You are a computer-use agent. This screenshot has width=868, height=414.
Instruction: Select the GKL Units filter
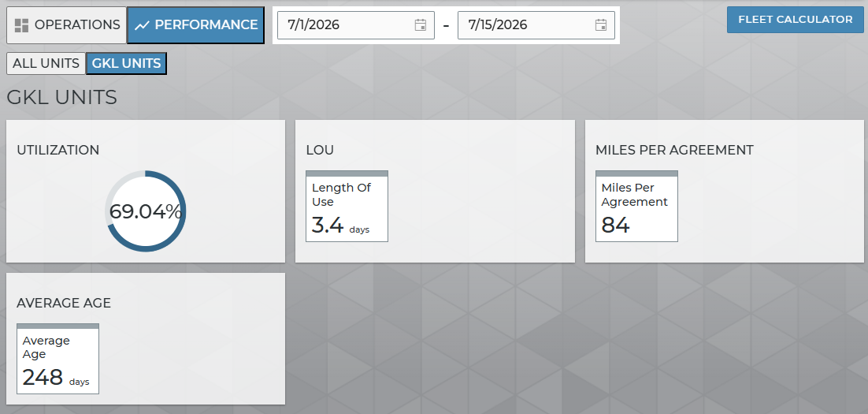(x=126, y=63)
